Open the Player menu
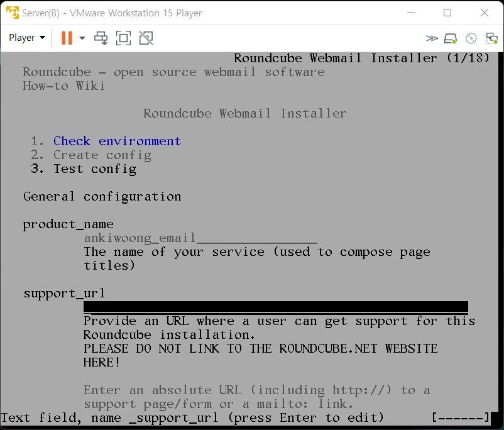 point(27,38)
